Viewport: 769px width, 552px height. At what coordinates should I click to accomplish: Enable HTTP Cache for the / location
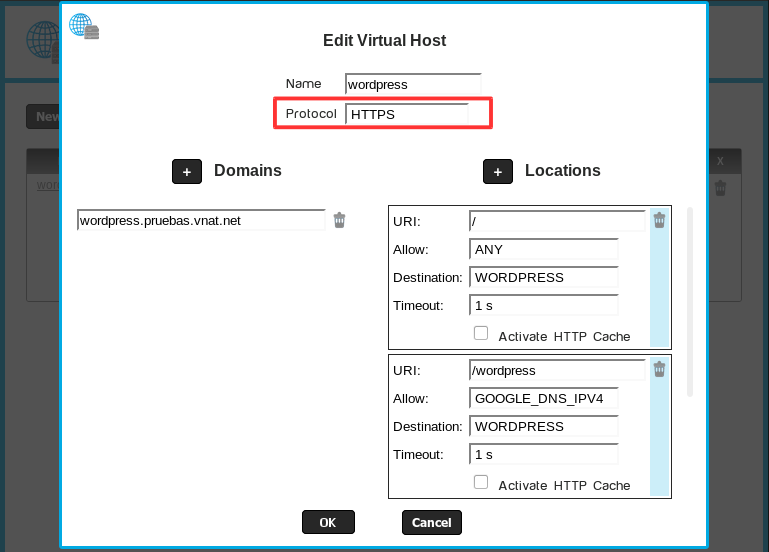(x=481, y=333)
